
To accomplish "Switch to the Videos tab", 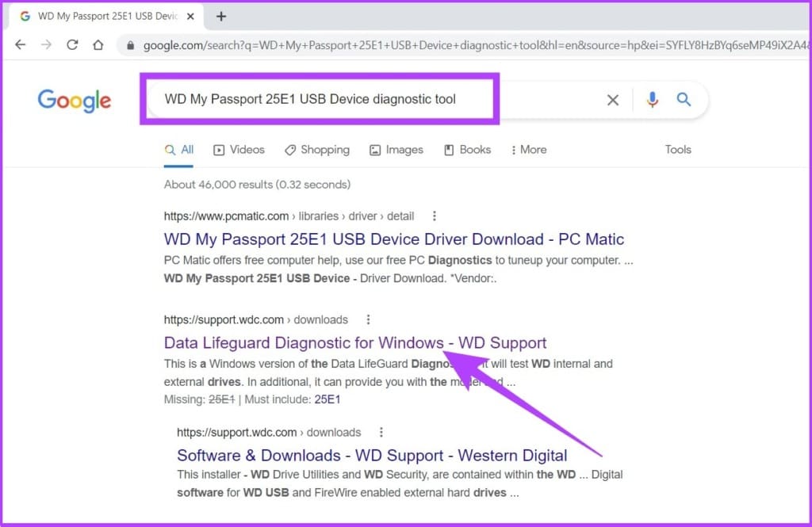I will click(239, 150).
